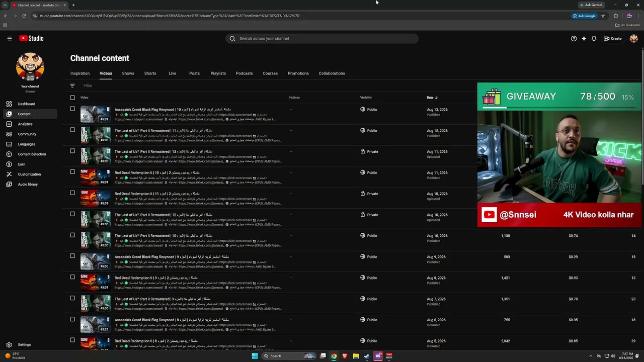Viewport: 644px width, 362px height.
Task: Select The Last of Us part 13 checkbox
Action: tap(72, 151)
